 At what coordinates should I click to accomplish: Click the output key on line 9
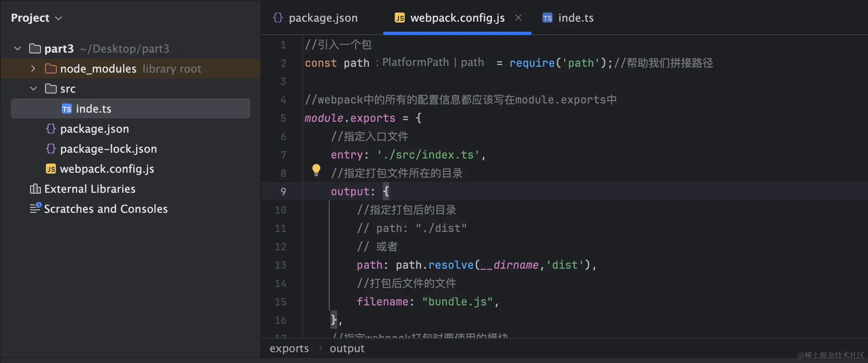tap(350, 192)
